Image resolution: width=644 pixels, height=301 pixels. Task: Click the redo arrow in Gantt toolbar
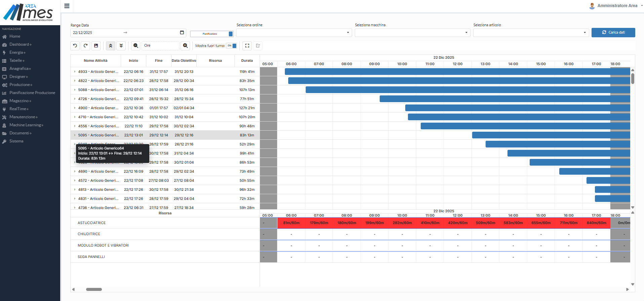[86, 46]
